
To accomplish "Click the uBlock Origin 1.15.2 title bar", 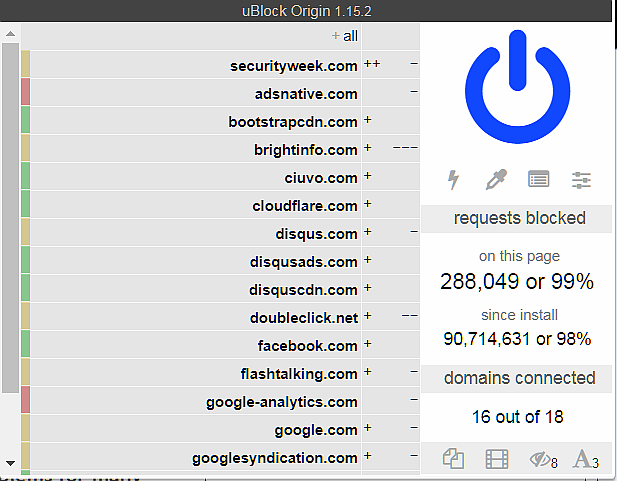I will click(307, 11).
